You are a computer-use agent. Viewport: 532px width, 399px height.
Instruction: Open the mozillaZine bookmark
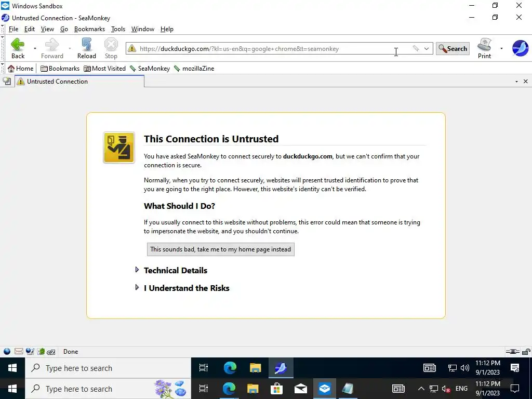194,69
